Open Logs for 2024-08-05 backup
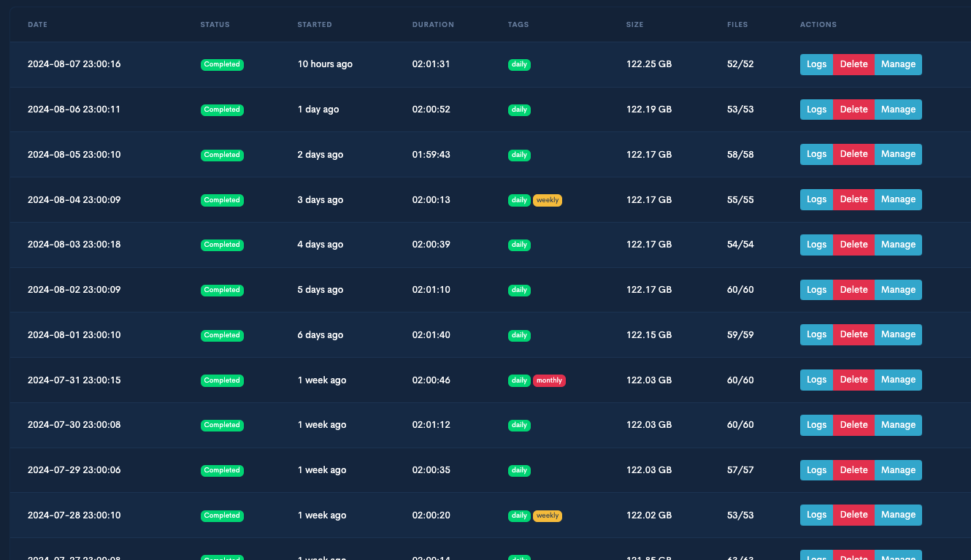The width and height of the screenshot is (971, 560). coord(816,154)
